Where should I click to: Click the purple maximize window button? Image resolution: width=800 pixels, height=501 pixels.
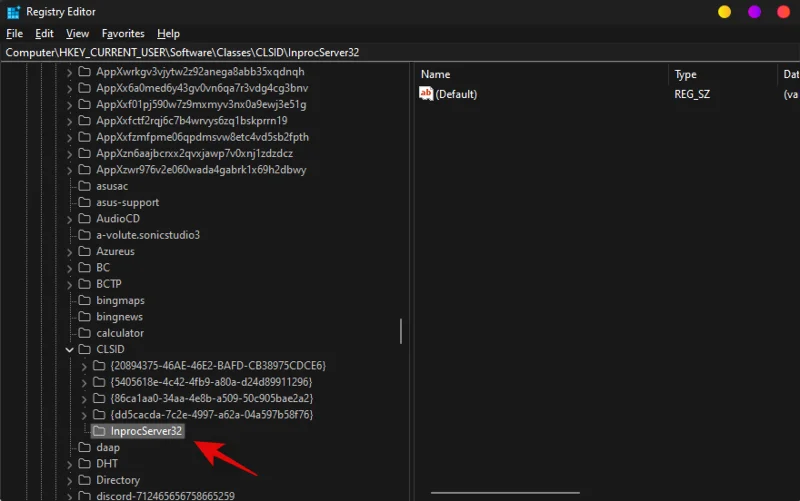tap(754, 12)
